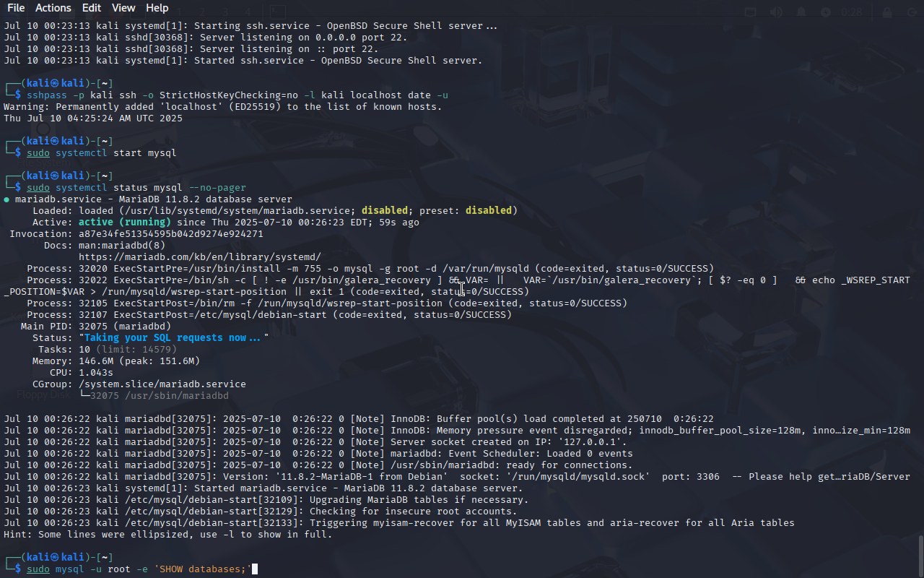Open the File menu
Screen dimensions: 924x578
pyautogui.click(x=16, y=8)
